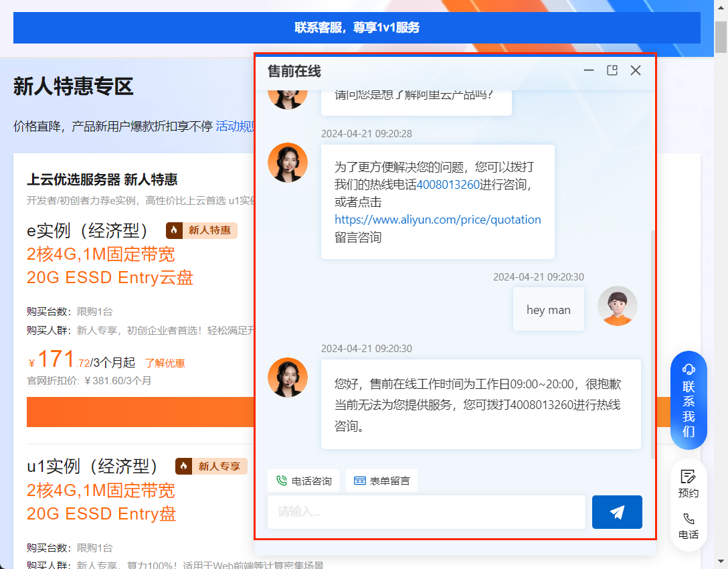Click agent avatar beside working hours message
The height and width of the screenshot is (569, 728).
point(288,377)
